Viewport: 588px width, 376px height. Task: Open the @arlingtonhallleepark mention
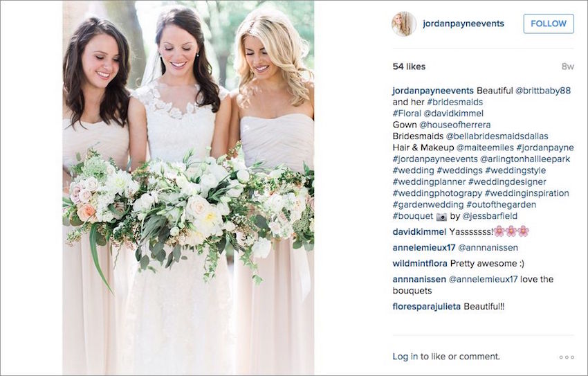pos(525,159)
